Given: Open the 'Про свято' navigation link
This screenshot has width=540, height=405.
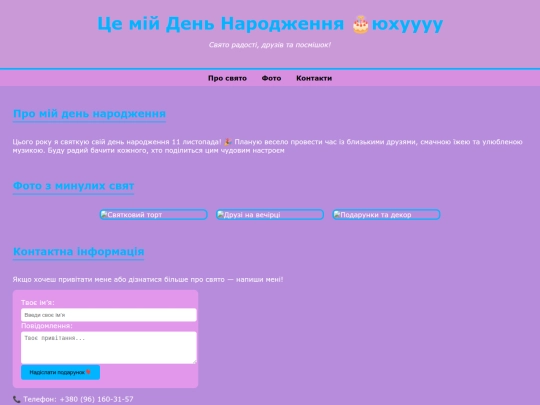Looking at the screenshot, I should click(x=227, y=78).
